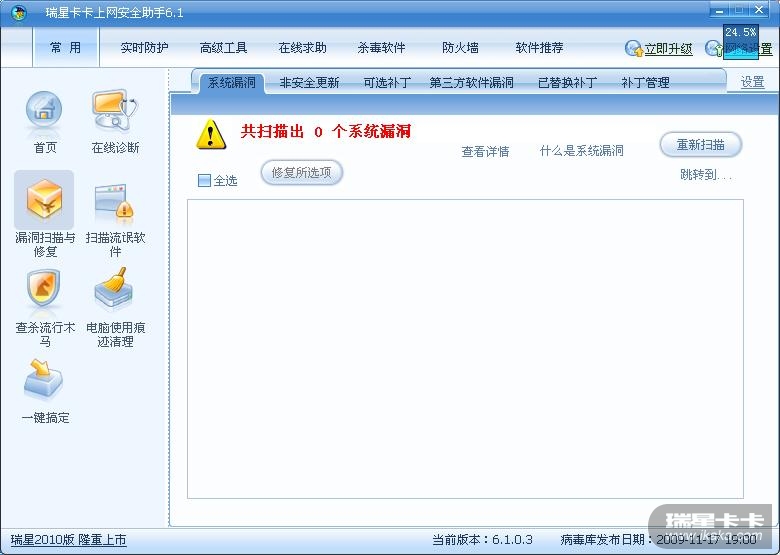This screenshot has width=780, height=555.
Task: Click the 病毒库发布日期 status text
Action: pyautogui.click(x=658, y=540)
